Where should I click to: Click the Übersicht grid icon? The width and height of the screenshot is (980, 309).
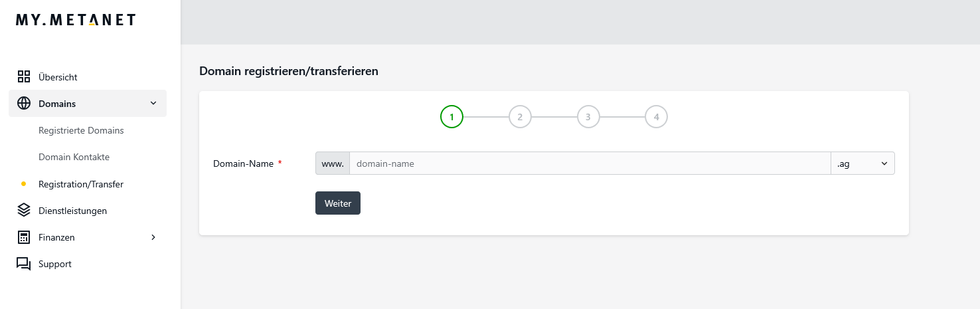coord(24,77)
